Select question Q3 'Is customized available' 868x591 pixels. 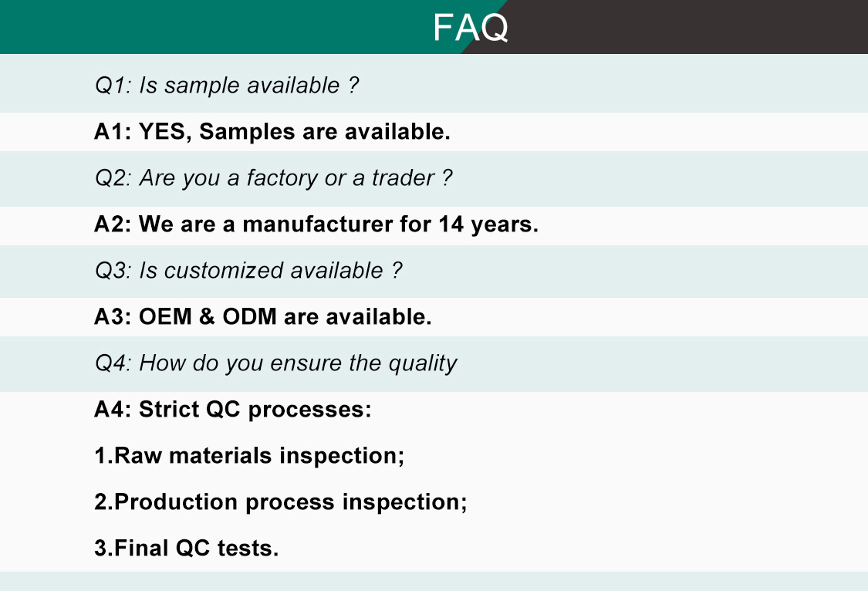click(x=248, y=271)
